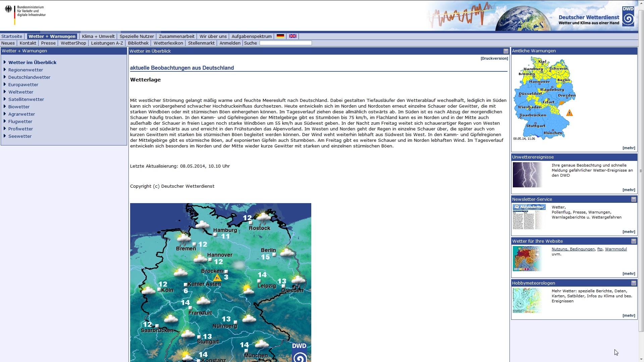The height and width of the screenshot is (362, 644).
Task: Click the warning triangle near Brocken on the map
Action: [217, 278]
